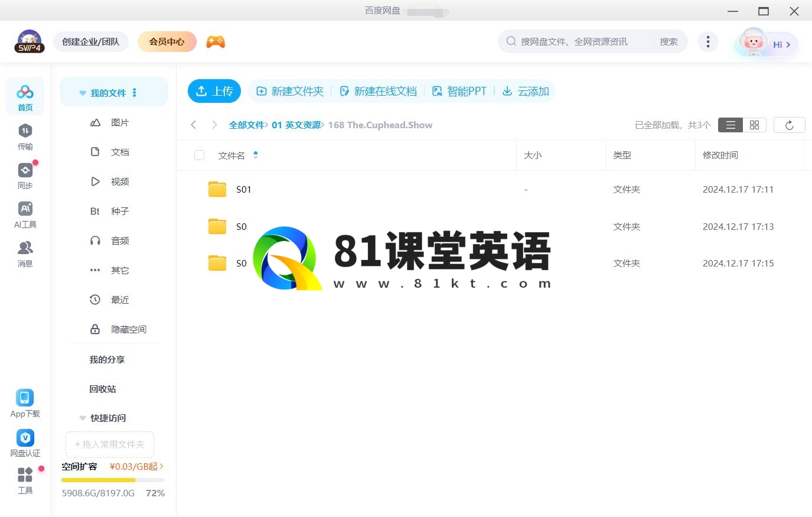
Task: Go to 01 英文资源 breadcrumb
Action: (296, 125)
